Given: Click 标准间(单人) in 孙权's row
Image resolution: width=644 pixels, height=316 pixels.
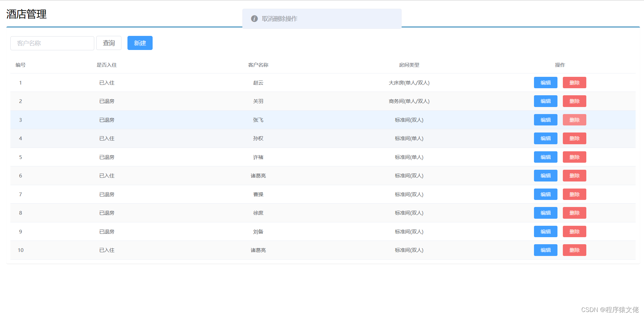Looking at the screenshot, I should pos(409,139).
